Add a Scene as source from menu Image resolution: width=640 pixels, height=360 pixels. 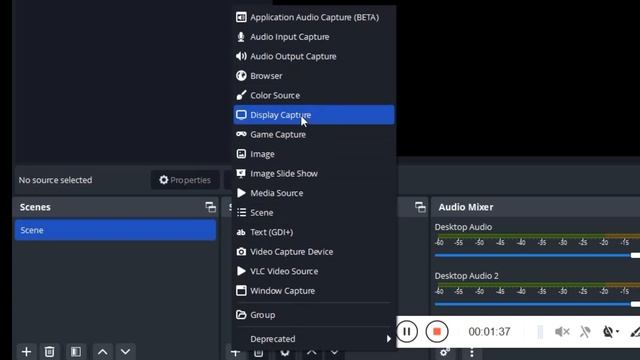tap(313, 213)
